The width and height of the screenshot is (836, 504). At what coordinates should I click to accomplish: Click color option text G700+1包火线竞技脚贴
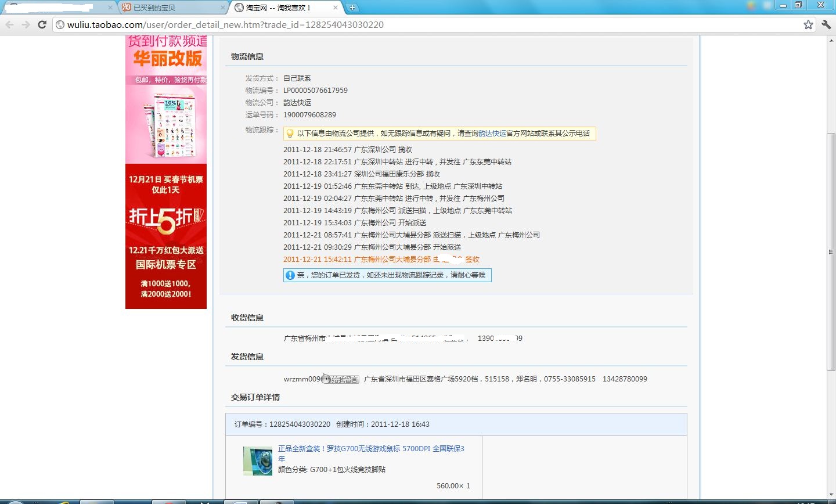[348, 470]
